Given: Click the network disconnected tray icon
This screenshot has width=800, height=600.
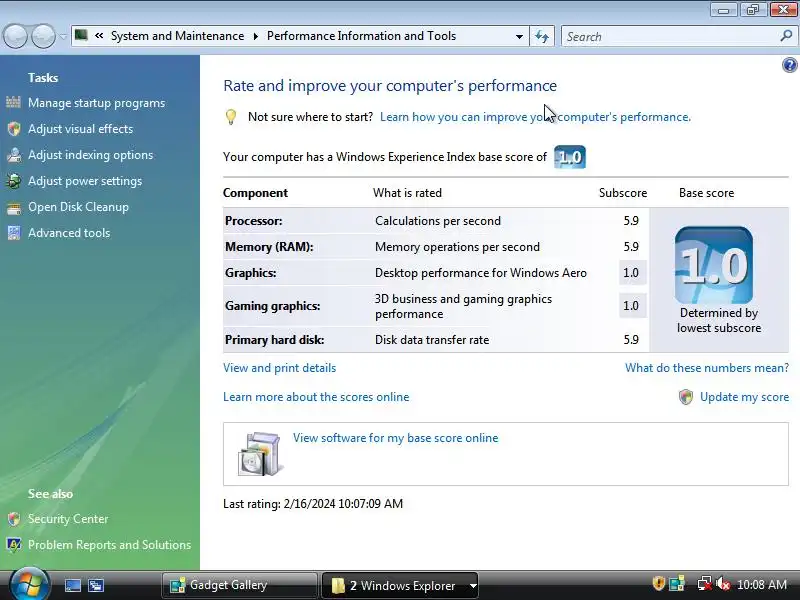Looking at the screenshot, I should click(704, 583).
